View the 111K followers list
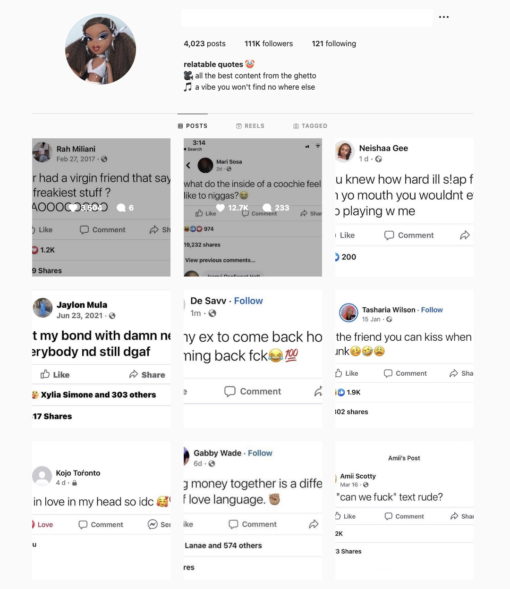This screenshot has height=589, width=510. click(x=269, y=44)
